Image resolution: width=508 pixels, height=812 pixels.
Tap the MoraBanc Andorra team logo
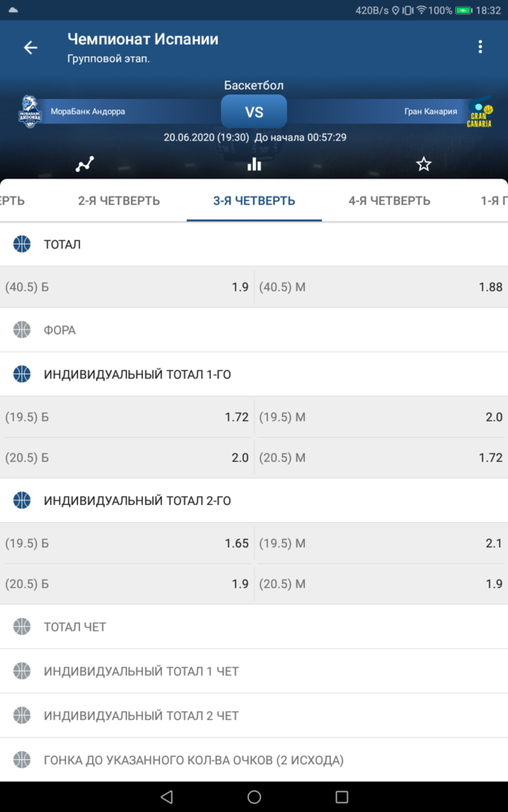click(x=30, y=111)
